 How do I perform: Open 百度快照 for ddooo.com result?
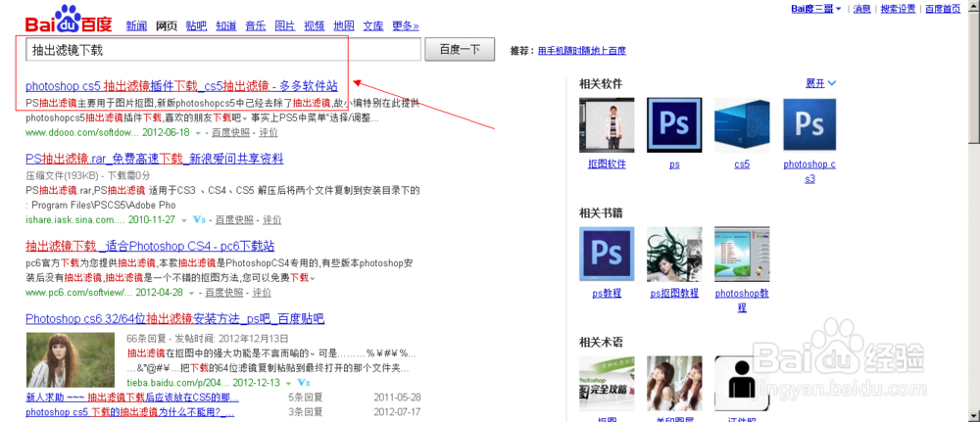click(x=230, y=133)
